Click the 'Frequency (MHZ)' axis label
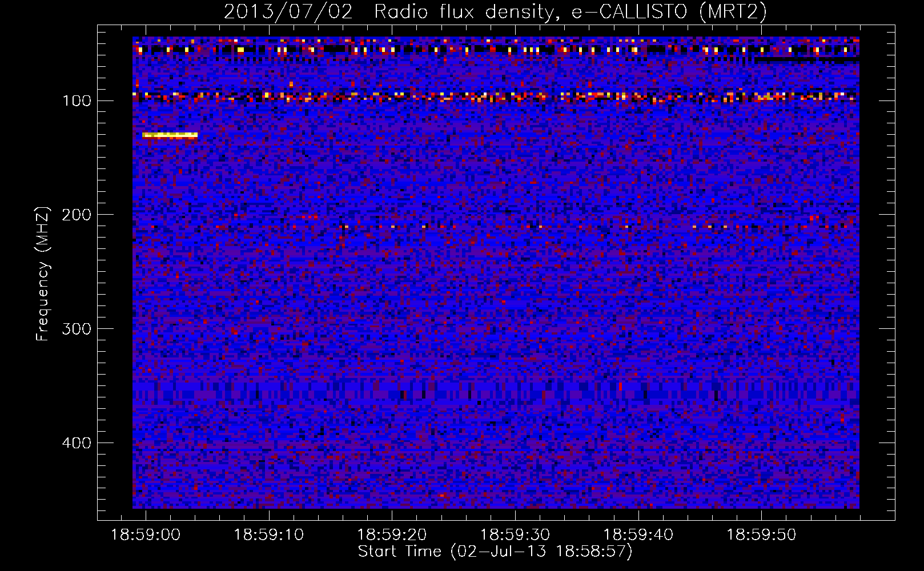Image resolution: width=924 pixels, height=571 pixels. [x=43, y=274]
